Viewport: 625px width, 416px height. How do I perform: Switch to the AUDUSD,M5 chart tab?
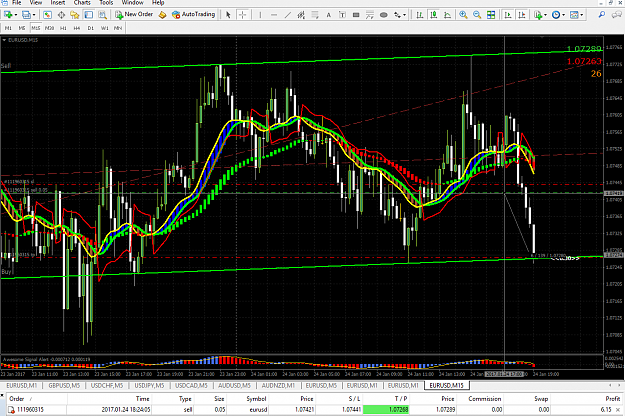click(x=234, y=385)
